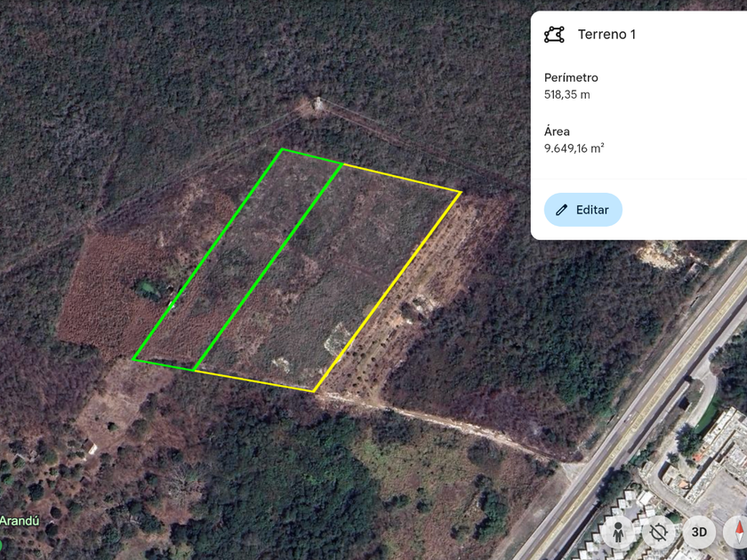
Task: Reset map orientation using the compass
Action: click(x=737, y=532)
